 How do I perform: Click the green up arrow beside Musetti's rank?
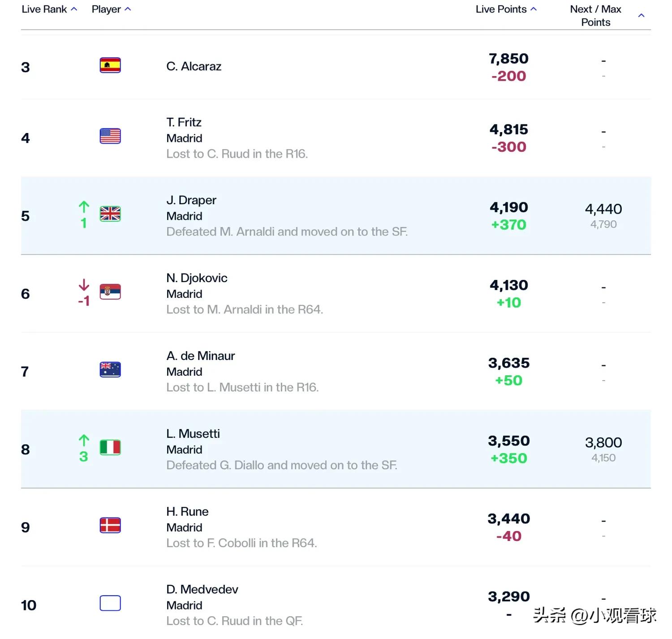click(x=84, y=441)
